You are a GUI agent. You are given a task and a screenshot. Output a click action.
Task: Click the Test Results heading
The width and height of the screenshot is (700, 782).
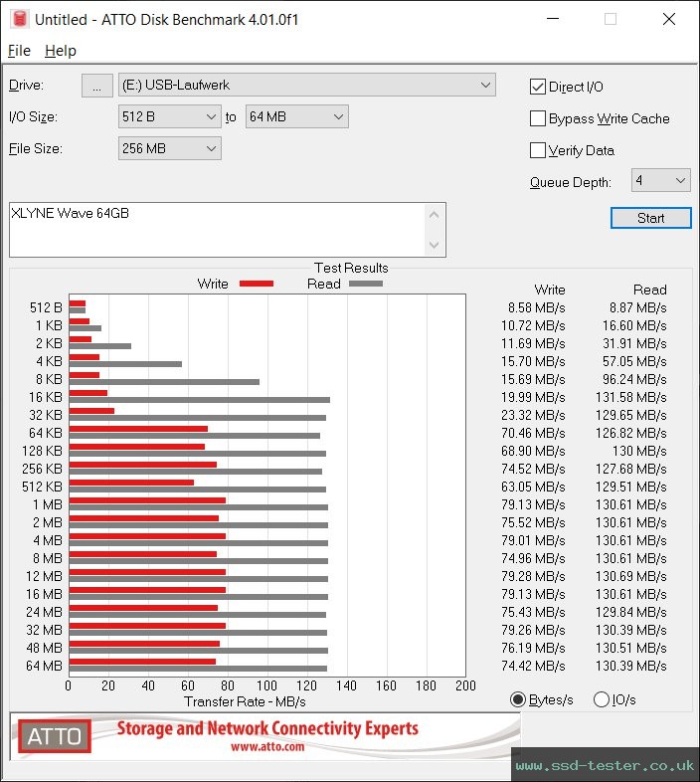(x=351, y=268)
